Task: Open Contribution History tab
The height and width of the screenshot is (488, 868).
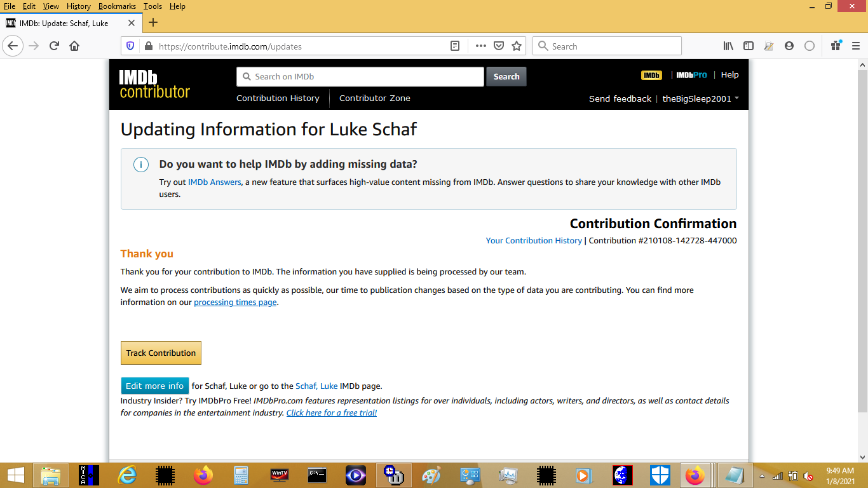Action: [278, 98]
